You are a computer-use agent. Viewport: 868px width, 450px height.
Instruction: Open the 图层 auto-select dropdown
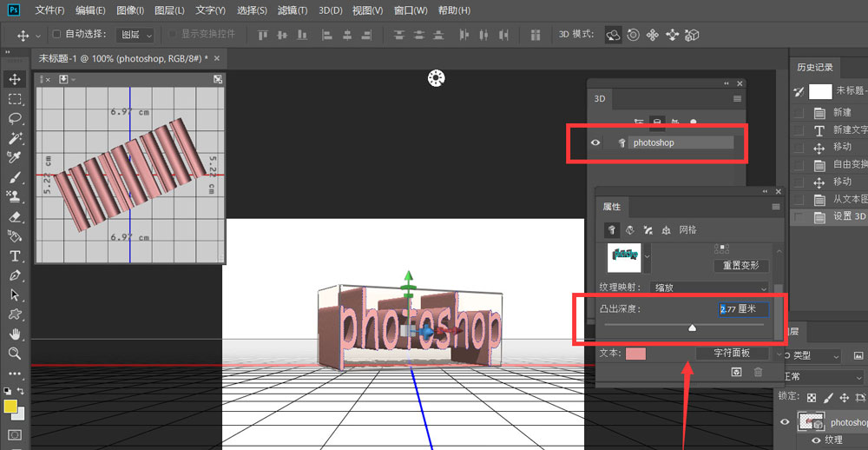[x=137, y=35]
